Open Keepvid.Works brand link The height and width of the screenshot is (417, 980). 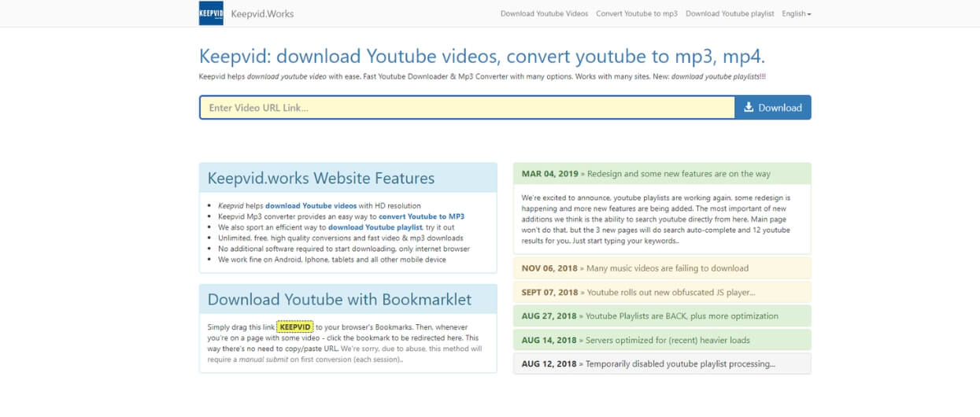tap(262, 13)
